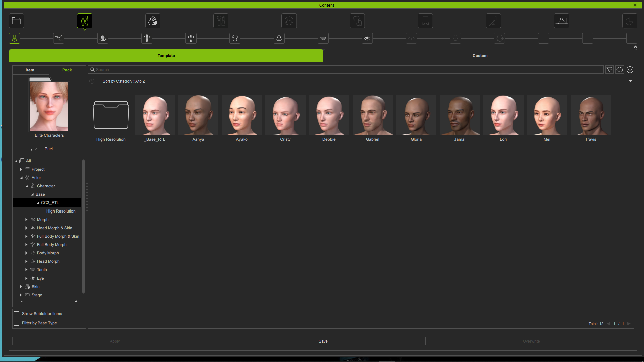
Task: Collapse the category bar with double chevron
Action: (x=635, y=47)
